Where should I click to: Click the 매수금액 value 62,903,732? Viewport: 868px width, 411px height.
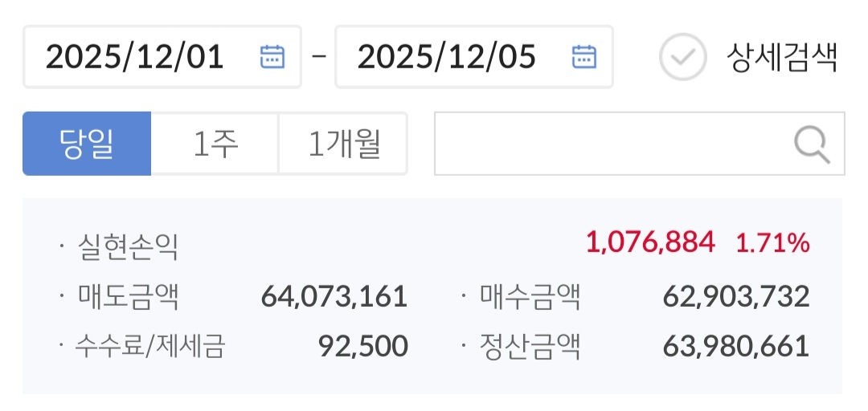[735, 296]
